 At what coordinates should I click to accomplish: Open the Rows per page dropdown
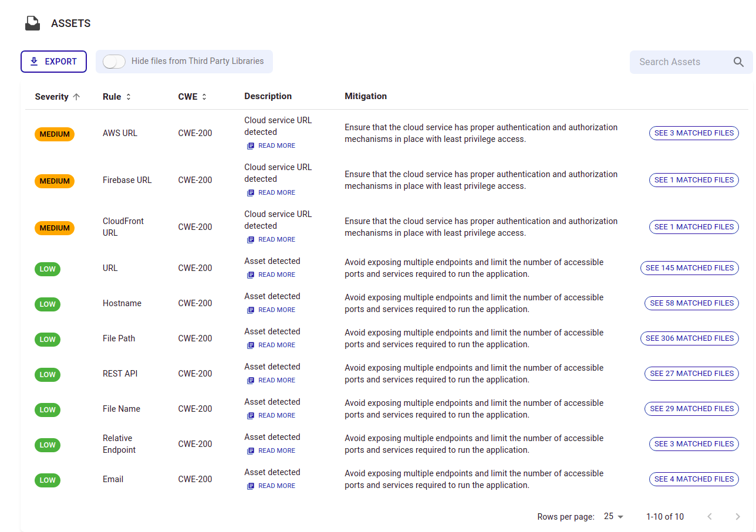tap(614, 517)
